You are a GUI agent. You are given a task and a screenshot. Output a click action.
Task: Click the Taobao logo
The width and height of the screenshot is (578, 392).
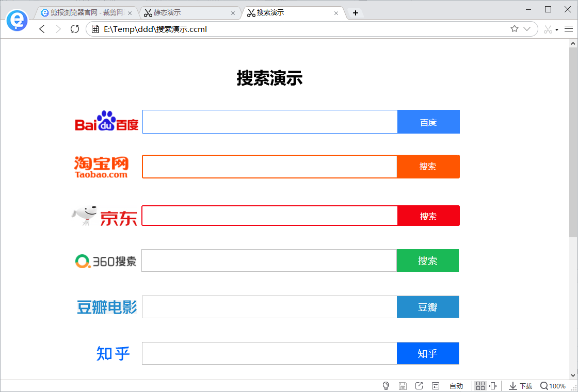click(101, 167)
